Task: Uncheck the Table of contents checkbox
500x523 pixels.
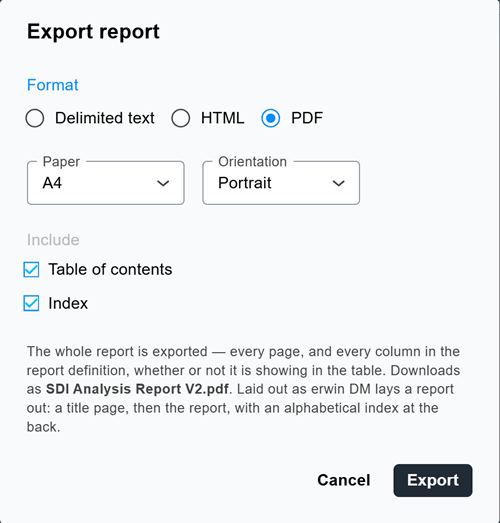Action: pos(31,270)
